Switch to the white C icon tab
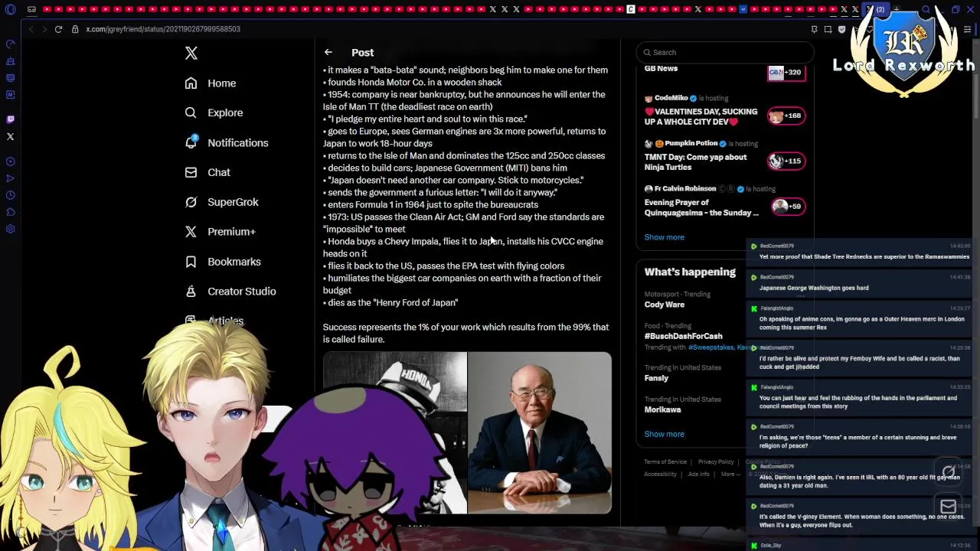 click(631, 10)
